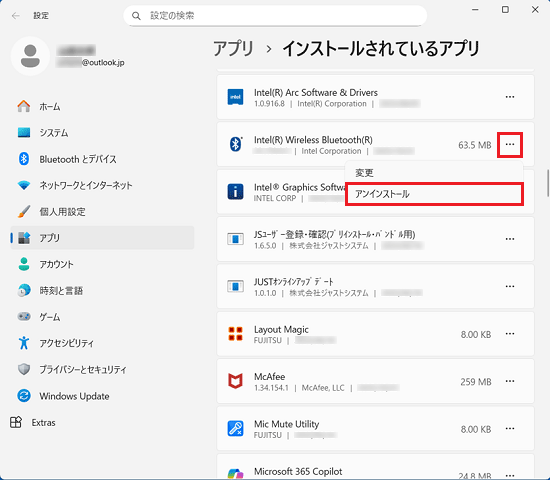The height and width of the screenshot is (480, 550).
Task: Open the ホーム settings page
Action: 102,106
